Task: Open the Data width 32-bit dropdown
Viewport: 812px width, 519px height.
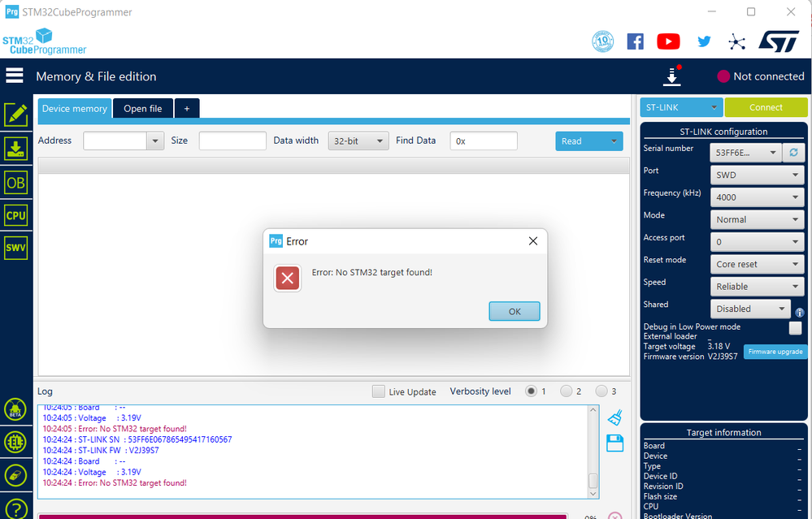Action: [x=358, y=141]
